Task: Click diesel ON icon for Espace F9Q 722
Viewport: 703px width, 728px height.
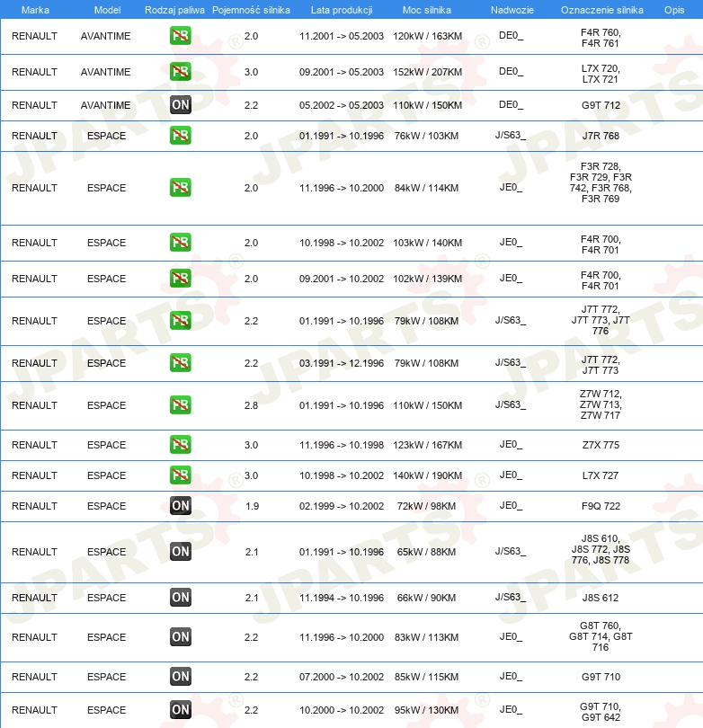Action: point(180,506)
